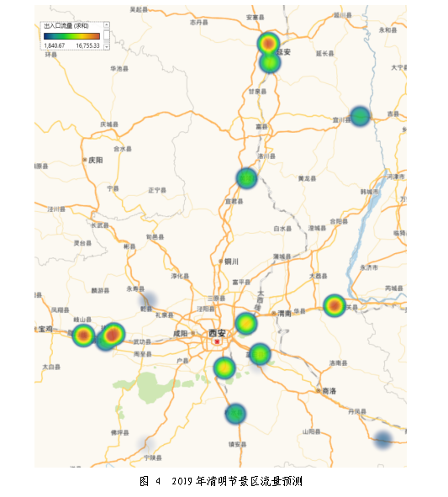Select the red hotspot just northwest of 延安
Image resolution: width=448 pixels, height=497 pixels.
tap(268, 43)
